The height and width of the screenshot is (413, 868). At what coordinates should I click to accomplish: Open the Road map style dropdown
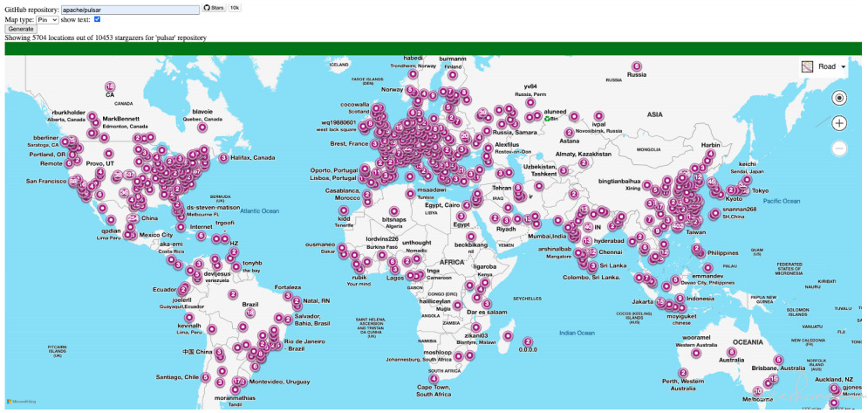[824, 66]
